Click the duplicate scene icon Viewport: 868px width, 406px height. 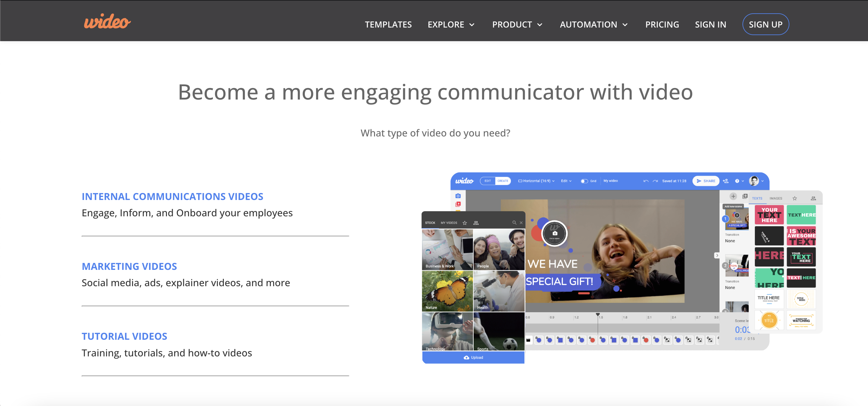point(745,196)
